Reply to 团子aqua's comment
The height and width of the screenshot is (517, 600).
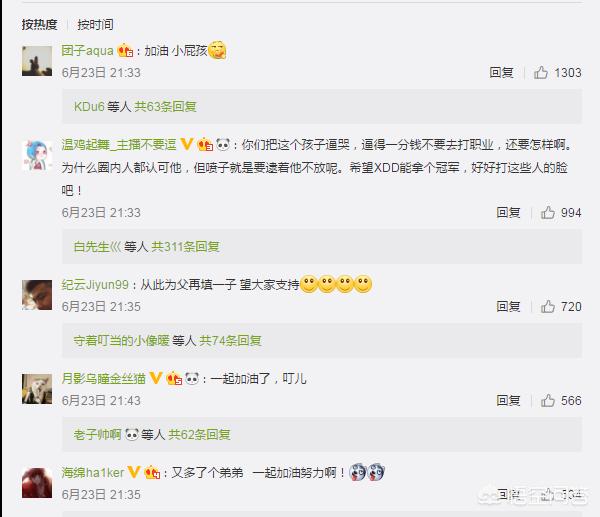[x=501, y=72]
